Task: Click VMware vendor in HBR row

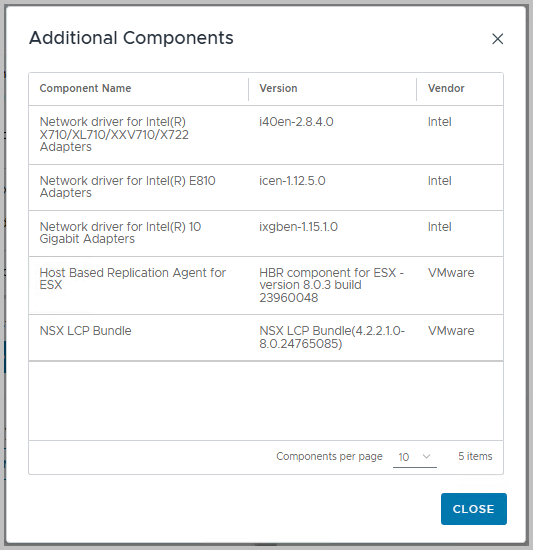Action: 451,273
